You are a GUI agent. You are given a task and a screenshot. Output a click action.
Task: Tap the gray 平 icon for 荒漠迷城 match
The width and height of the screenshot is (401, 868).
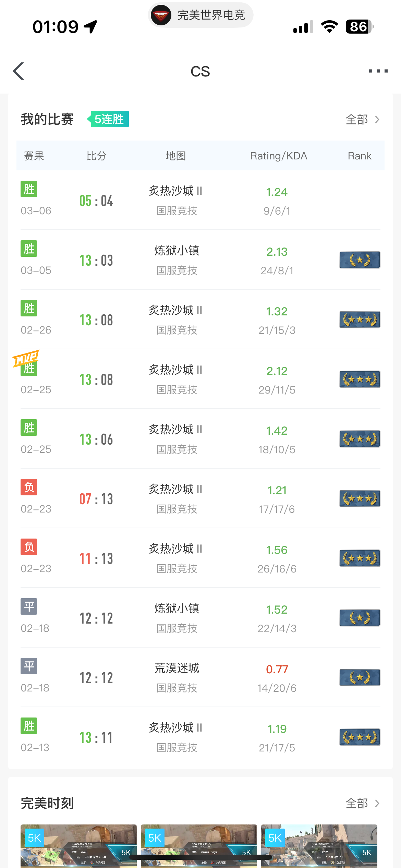[29, 666]
